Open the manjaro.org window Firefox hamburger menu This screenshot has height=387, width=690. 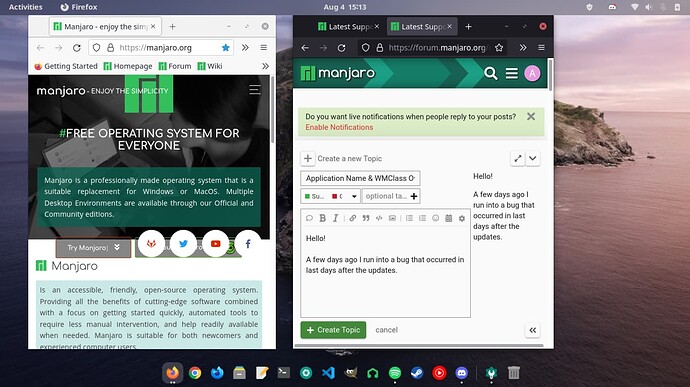coord(264,48)
